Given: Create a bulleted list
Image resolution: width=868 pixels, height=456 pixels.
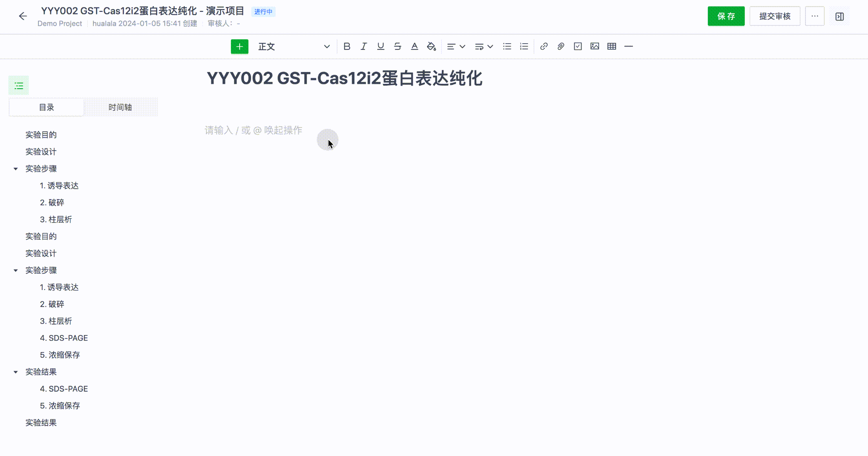Looking at the screenshot, I should pos(507,46).
